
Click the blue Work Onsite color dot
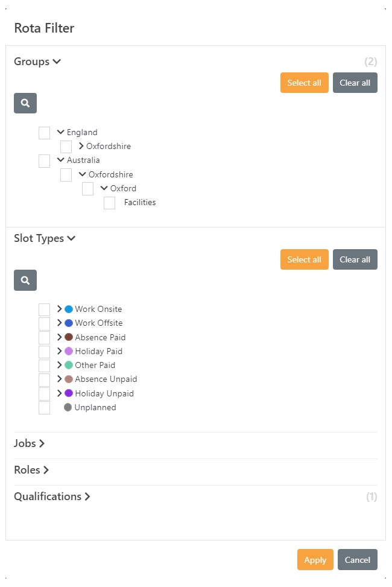click(x=69, y=309)
